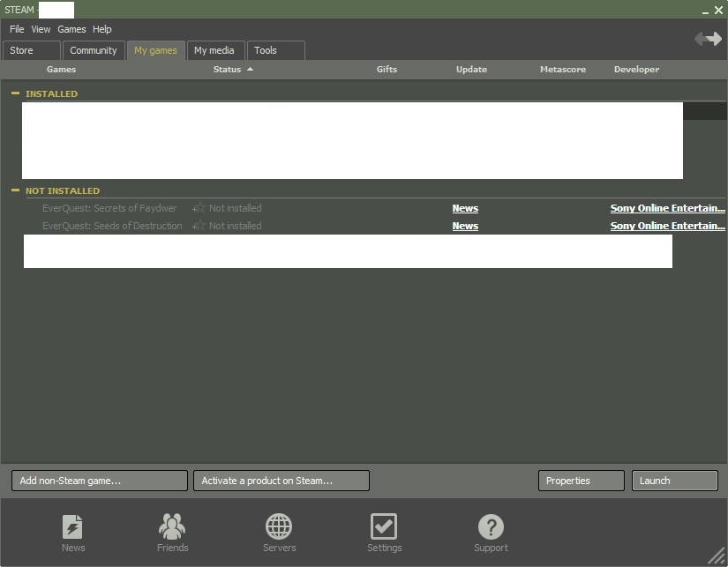Open the File menu

(17, 29)
